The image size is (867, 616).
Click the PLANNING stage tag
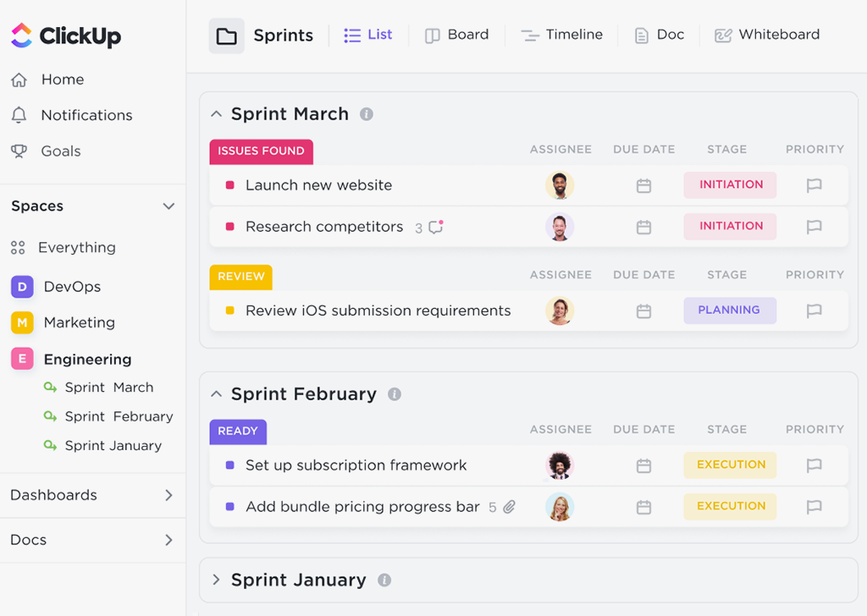[x=730, y=311]
